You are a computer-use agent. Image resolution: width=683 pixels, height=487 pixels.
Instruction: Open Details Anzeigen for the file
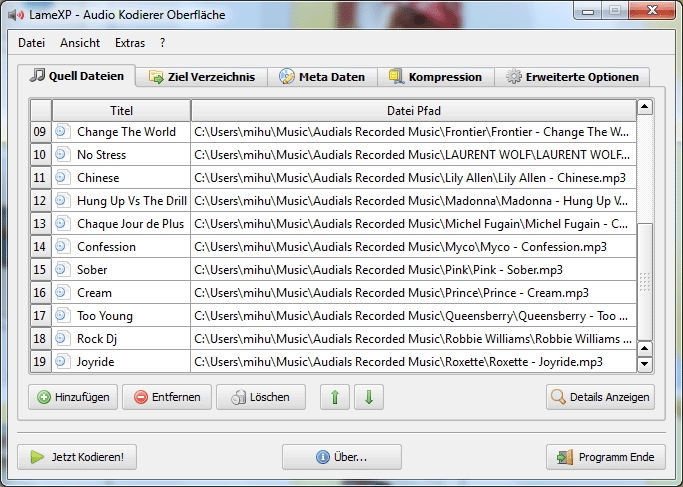coord(600,397)
